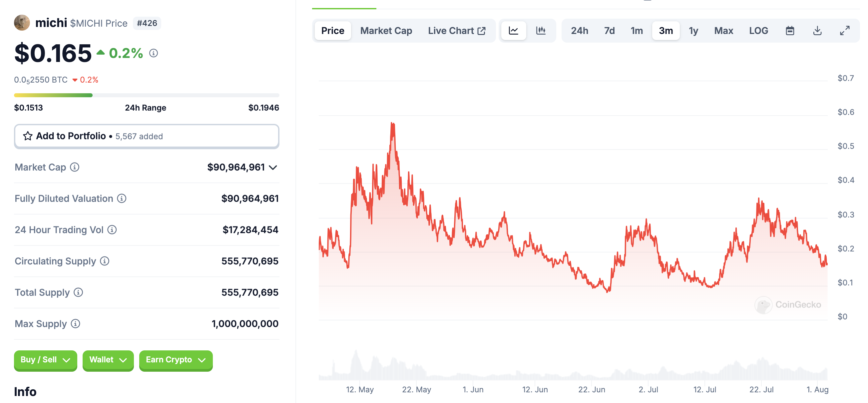Viewport: 868px width, 403px height.
Task: Open the date range calendar picker
Action: click(x=790, y=31)
